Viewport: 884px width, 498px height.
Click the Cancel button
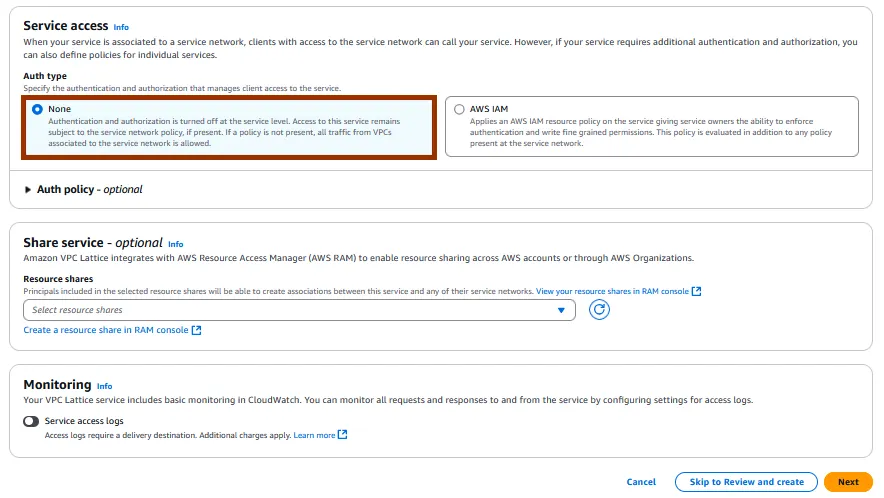pos(641,482)
